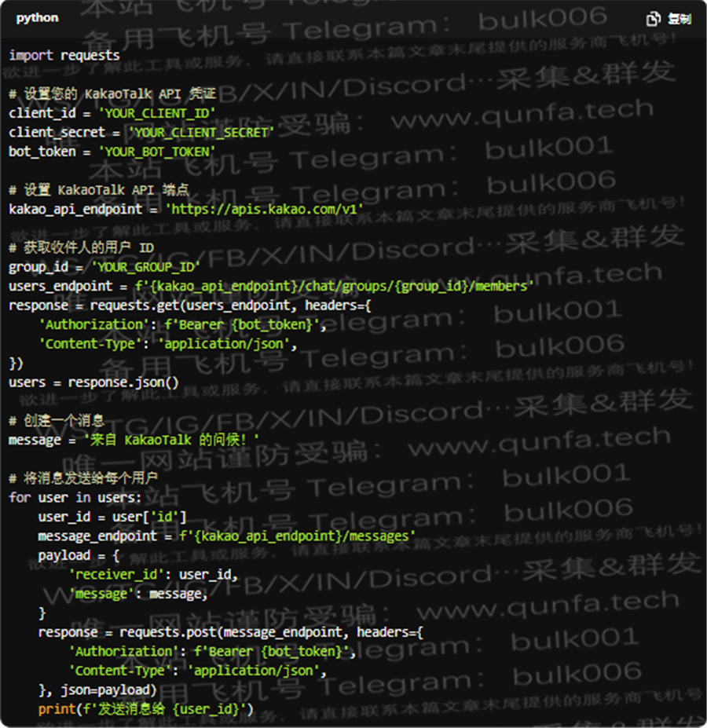Click the 'users = response.json()' line
This screenshot has width=707, height=728.
click(x=93, y=382)
